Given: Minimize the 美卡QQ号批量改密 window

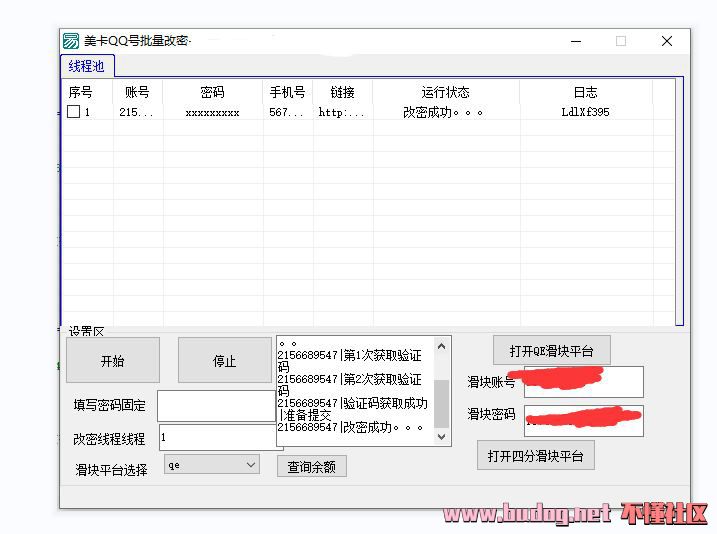Looking at the screenshot, I should pyautogui.click(x=576, y=41).
